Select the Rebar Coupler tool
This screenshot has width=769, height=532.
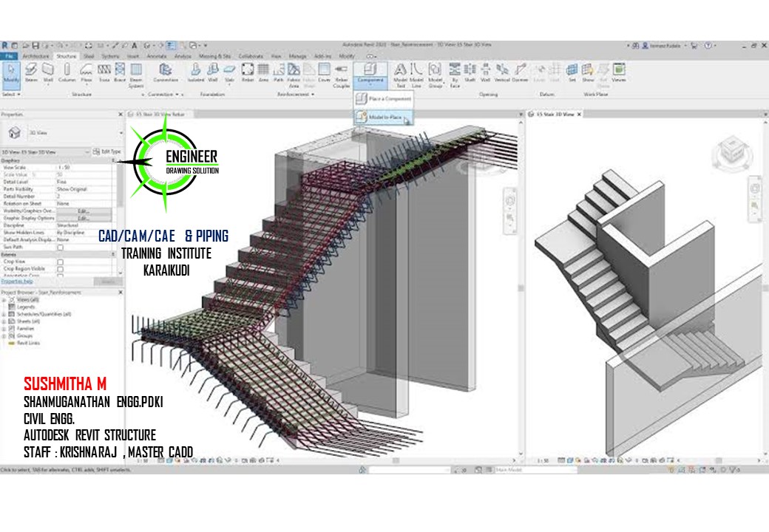(x=342, y=75)
